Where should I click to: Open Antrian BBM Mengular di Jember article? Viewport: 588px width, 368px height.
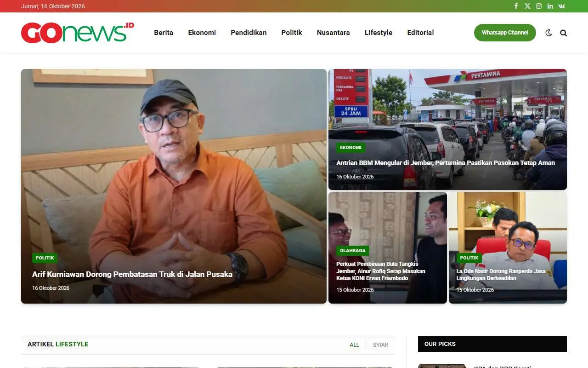446,163
